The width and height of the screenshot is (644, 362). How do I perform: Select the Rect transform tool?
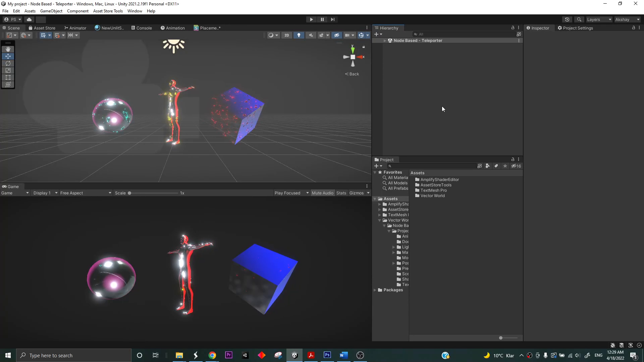pyautogui.click(x=8, y=77)
